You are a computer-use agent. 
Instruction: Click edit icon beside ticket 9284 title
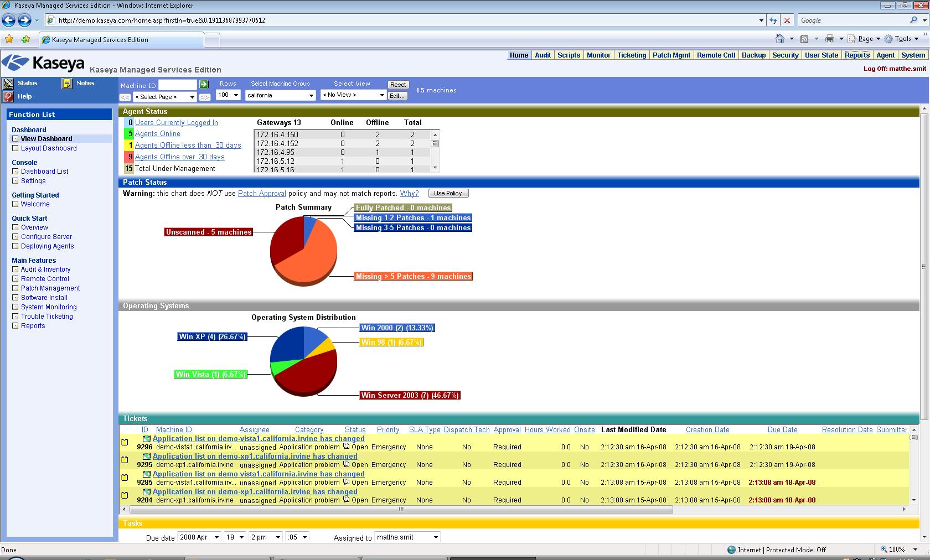click(x=147, y=492)
